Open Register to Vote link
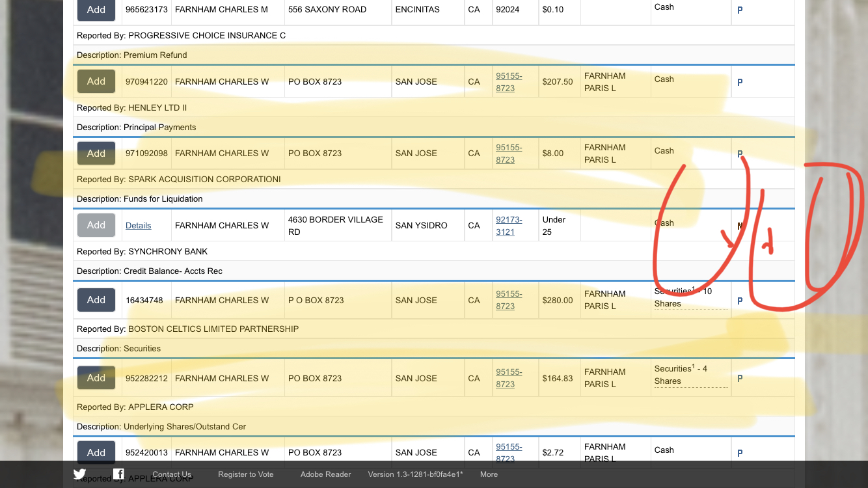 (246, 474)
